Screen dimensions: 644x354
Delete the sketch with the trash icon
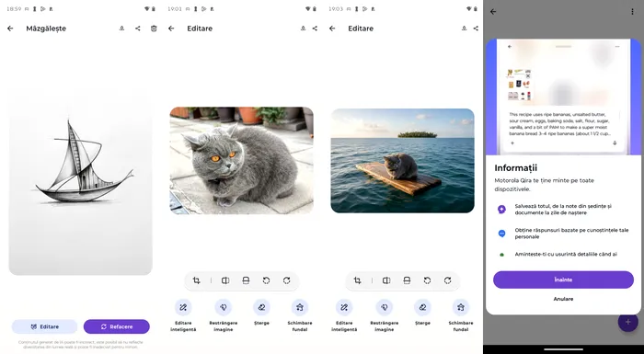[x=154, y=29]
